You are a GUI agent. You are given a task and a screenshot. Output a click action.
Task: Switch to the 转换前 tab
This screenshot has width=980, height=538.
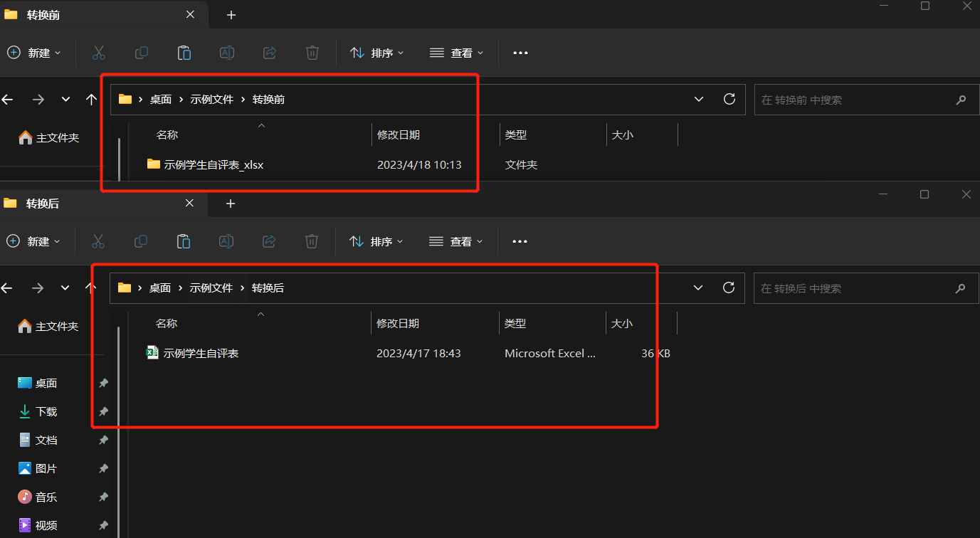pos(43,14)
